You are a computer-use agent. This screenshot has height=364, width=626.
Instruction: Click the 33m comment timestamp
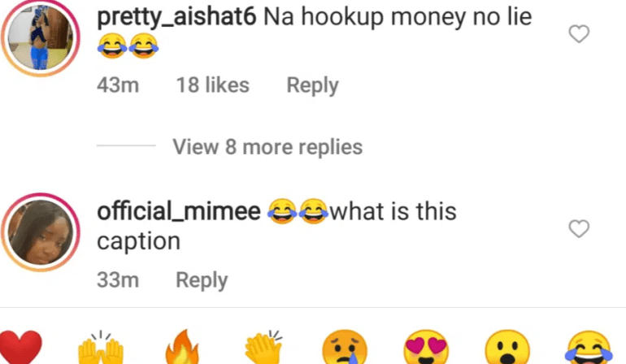118,280
